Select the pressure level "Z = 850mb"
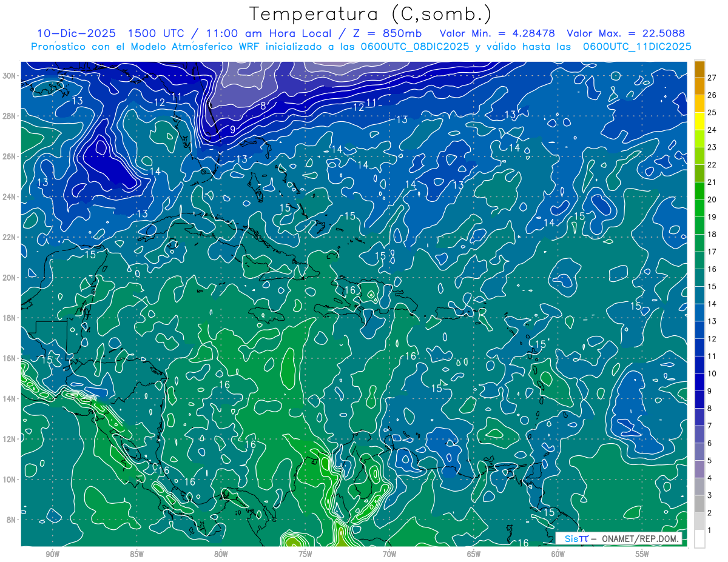 coord(383,33)
